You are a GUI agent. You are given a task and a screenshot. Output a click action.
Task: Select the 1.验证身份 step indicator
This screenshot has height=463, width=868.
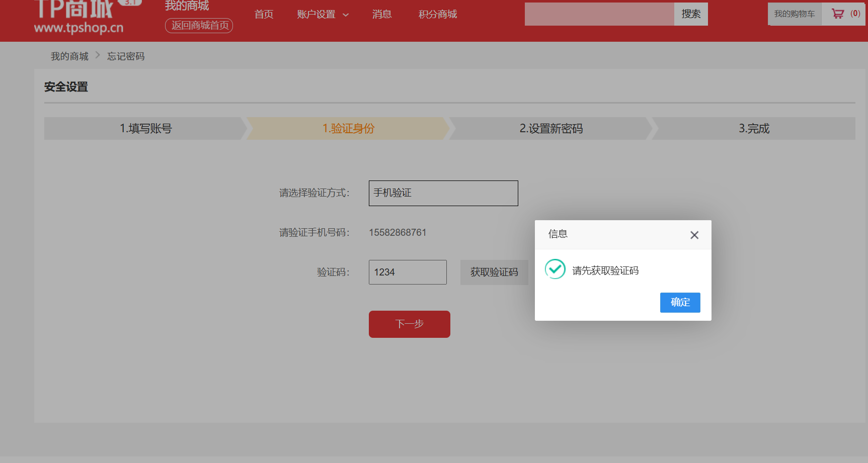pyautogui.click(x=347, y=129)
